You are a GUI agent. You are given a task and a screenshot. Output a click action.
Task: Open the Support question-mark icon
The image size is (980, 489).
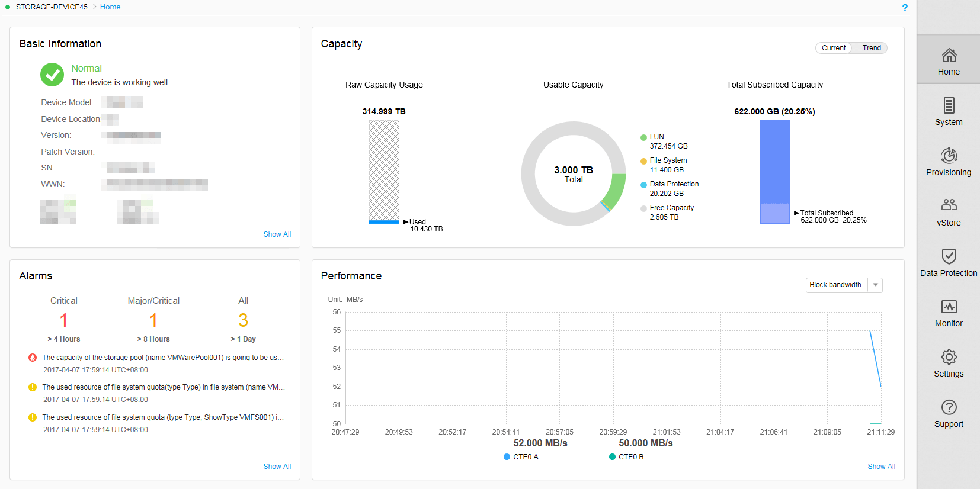949,407
